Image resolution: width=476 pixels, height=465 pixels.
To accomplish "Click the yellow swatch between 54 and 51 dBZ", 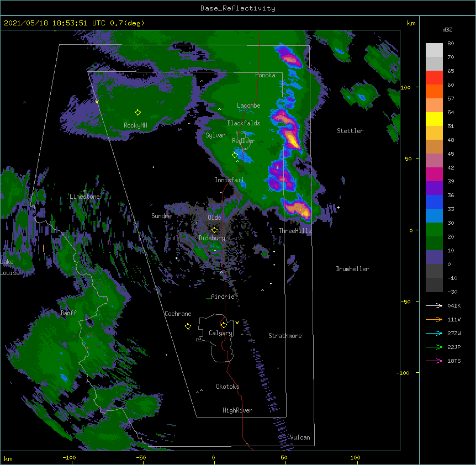I will point(434,119).
